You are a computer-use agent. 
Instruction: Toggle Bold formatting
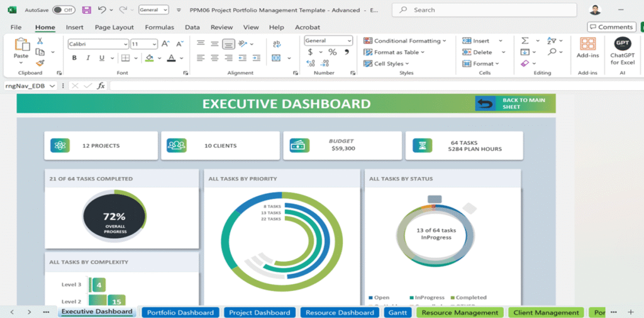coord(74,58)
